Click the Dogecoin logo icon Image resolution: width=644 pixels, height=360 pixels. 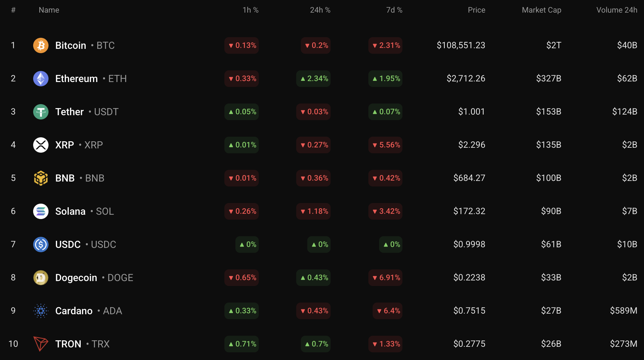click(x=41, y=278)
